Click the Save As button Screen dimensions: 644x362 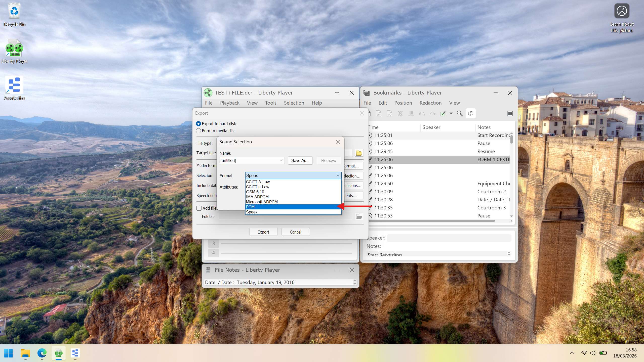point(300,160)
